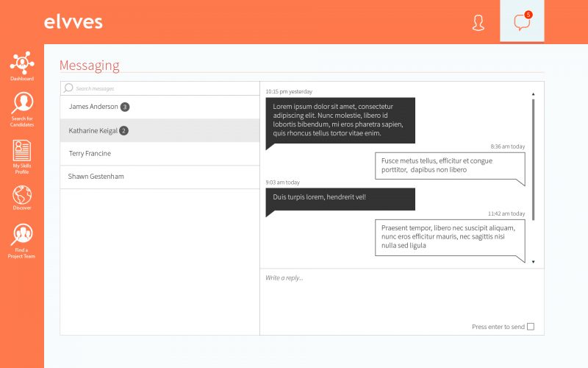Viewport: 588px width, 368px height.
Task: Open My Skills Profile document icon
Action: (x=22, y=150)
